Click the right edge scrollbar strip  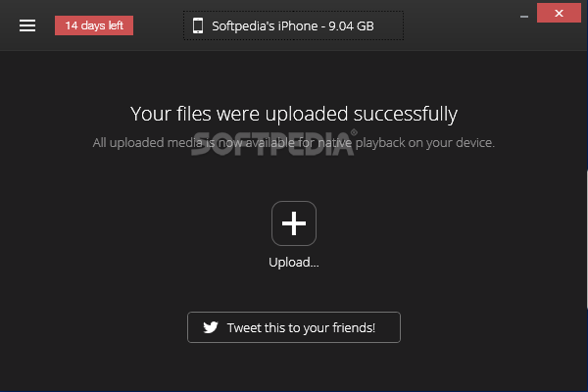[x=586, y=240]
